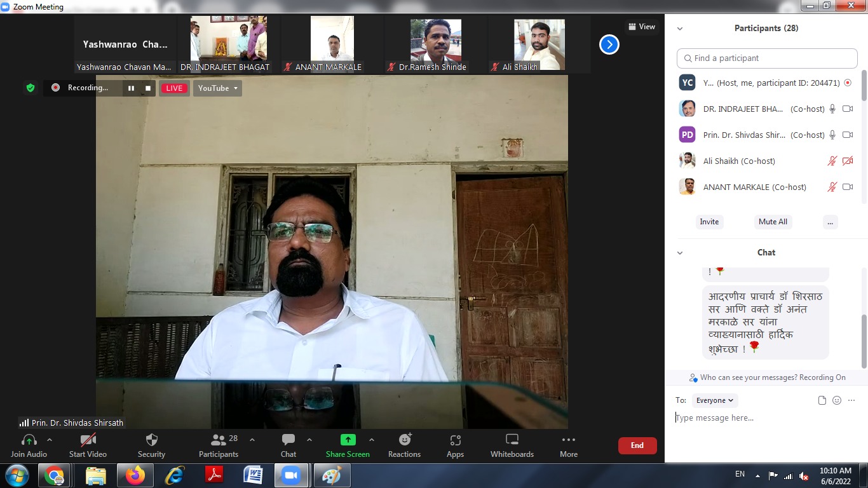Select DR. INDRAJEET BHAGAT video thumbnail

(229, 44)
